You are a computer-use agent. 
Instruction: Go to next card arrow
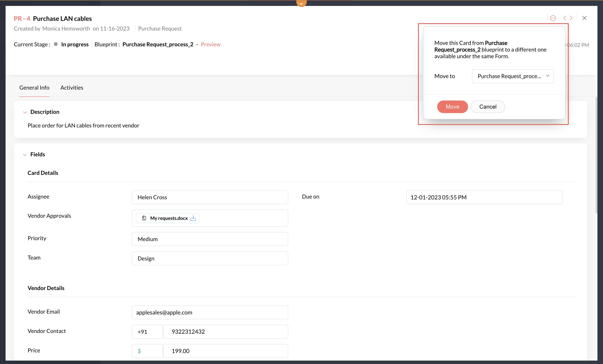(x=571, y=18)
